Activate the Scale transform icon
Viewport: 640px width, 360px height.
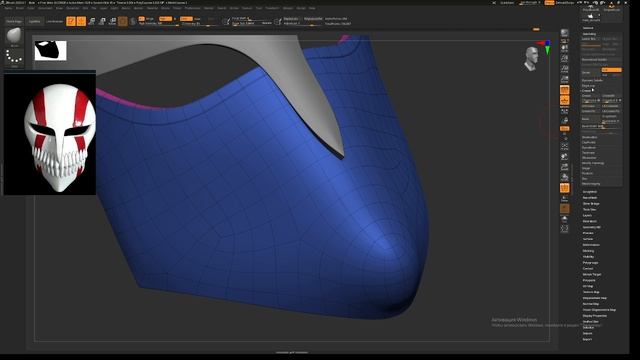(x=102, y=21)
